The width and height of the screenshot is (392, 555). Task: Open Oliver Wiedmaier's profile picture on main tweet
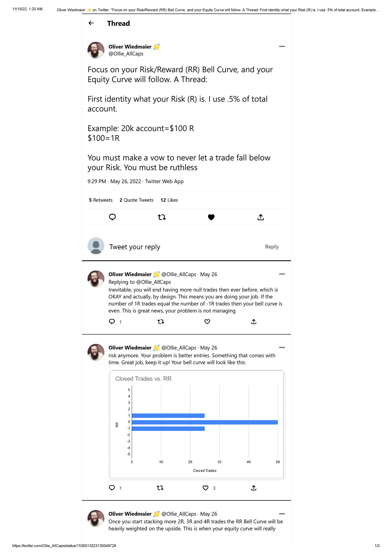click(x=96, y=50)
